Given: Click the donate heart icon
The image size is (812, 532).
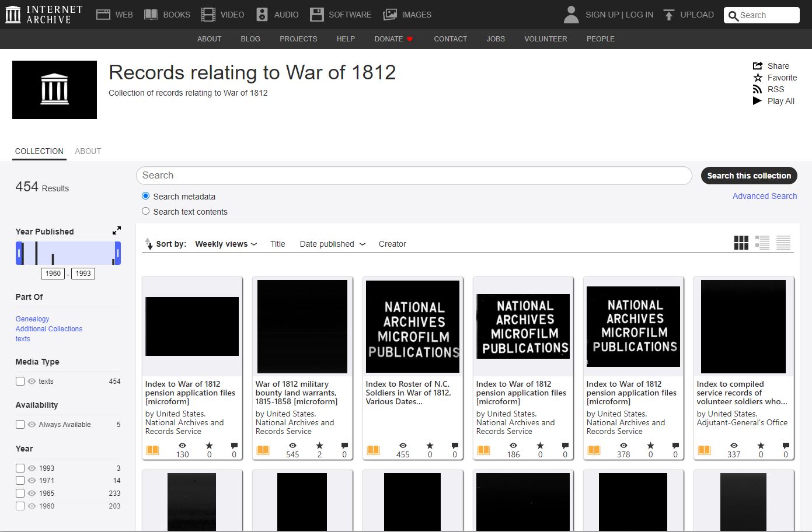Looking at the screenshot, I should [x=410, y=39].
